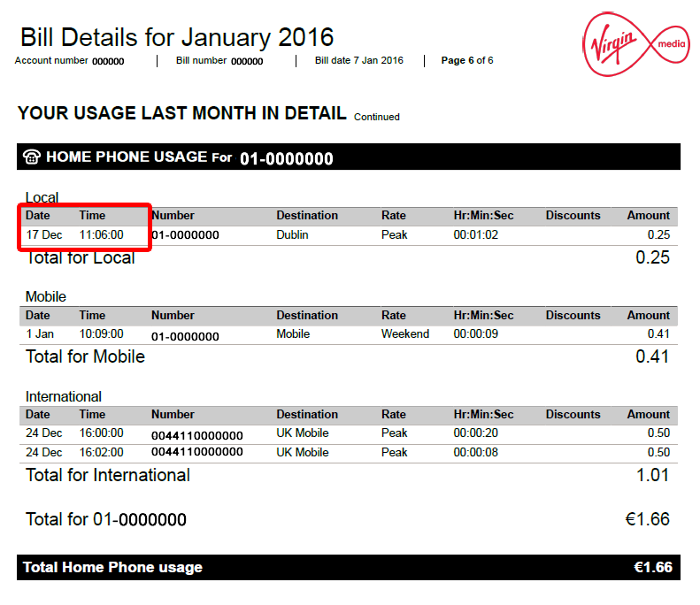Click the 'Bill number 000000' text
The width and height of the screenshot is (700, 605).
219,61
